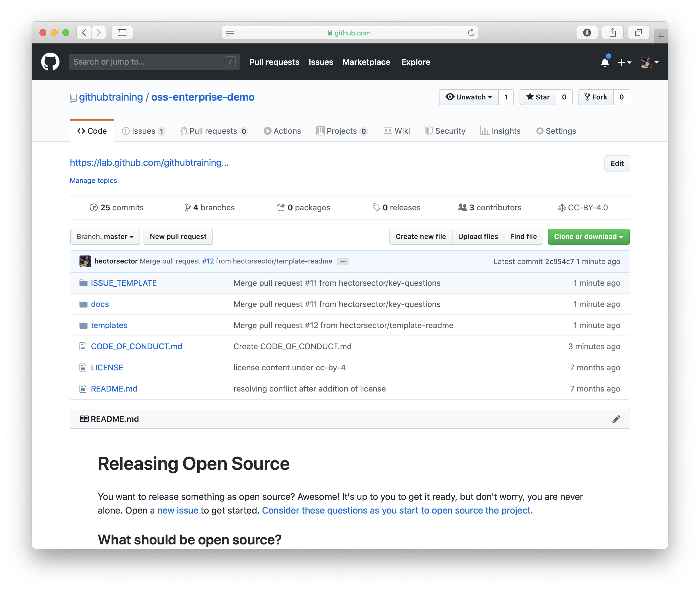
Task: Go to Explore
Action: (x=416, y=62)
